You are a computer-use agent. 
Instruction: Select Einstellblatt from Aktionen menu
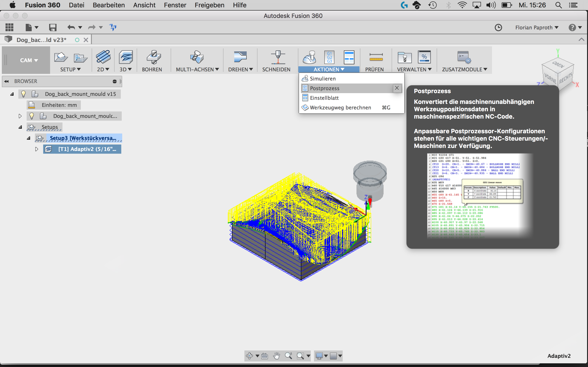[x=324, y=98]
